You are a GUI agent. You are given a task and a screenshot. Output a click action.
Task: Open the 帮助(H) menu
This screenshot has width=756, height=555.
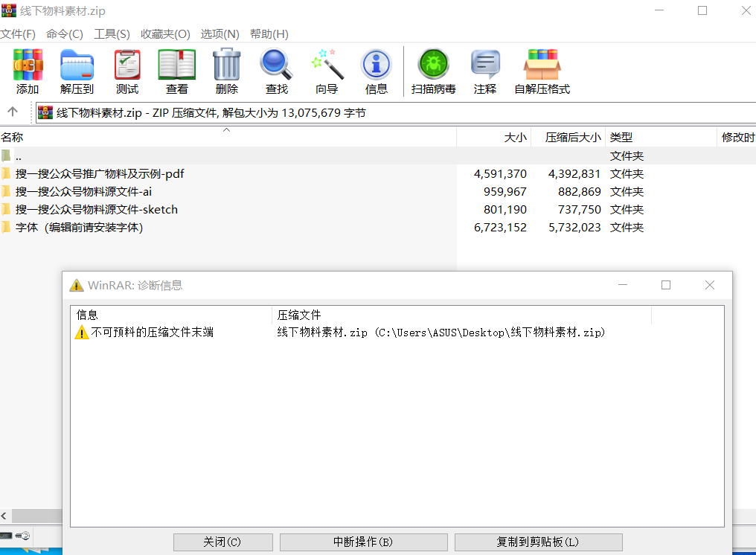point(269,33)
